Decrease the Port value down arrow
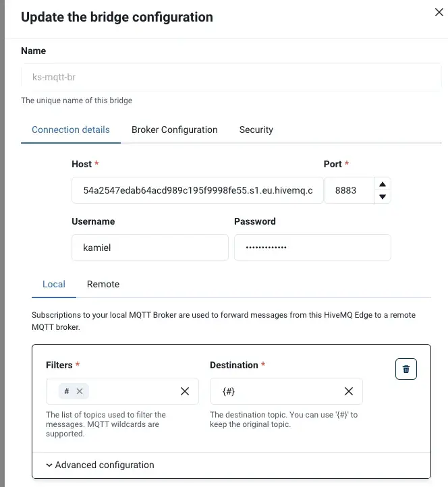The image size is (448, 487). 383,196
